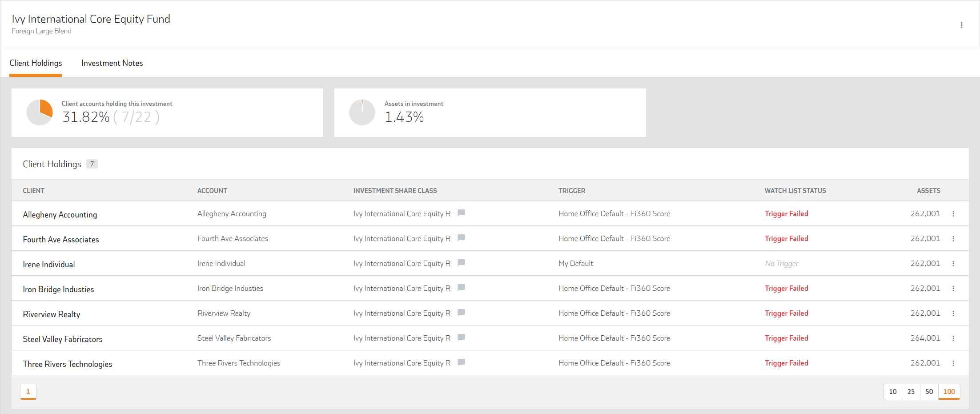
Task: Select the Client Holdings tab
Action: (x=36, y=63)
